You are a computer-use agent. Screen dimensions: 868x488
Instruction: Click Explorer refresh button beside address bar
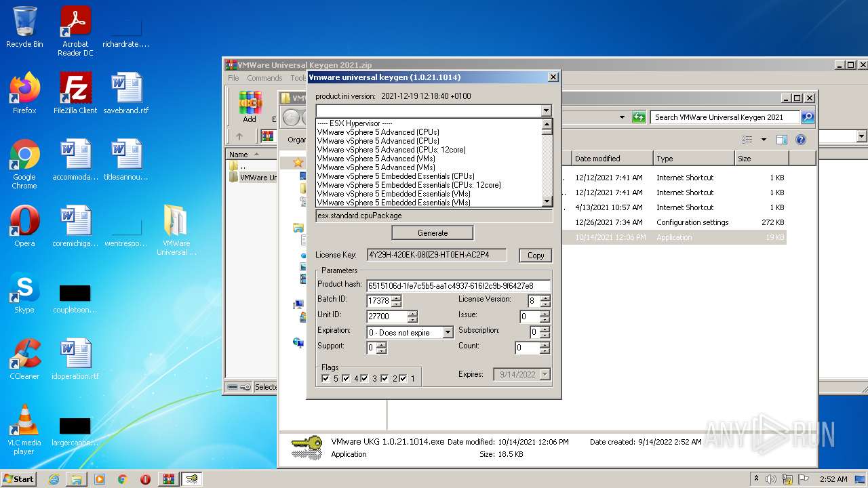tap(639, 117)
